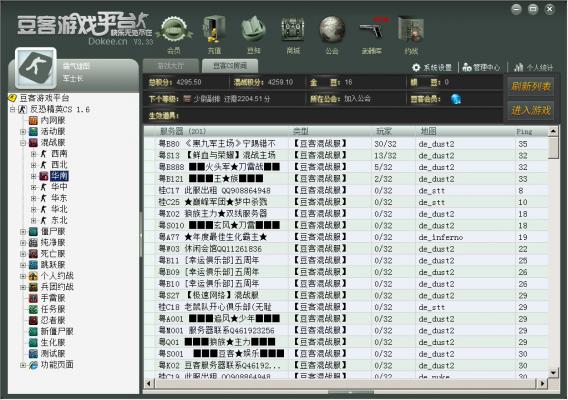This screenshot has height=400, width=568.
Task: Open the 个人统计 chart icon
Action: click(519, 67)
